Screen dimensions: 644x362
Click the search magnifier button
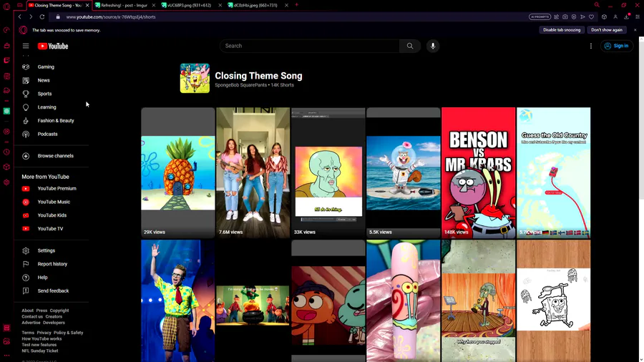410,46
